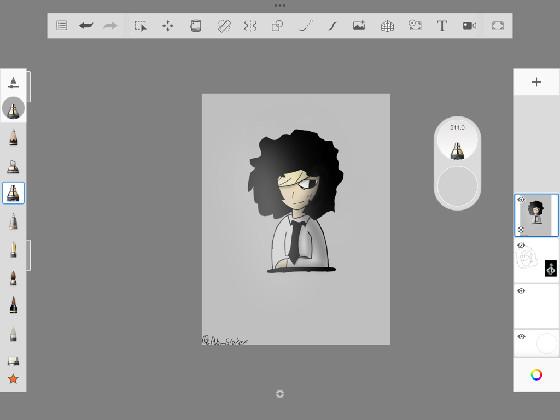Screen dimensions: 560x420
Task: Toggle visibility of the sketch layer
Action: tap(521, 245)
